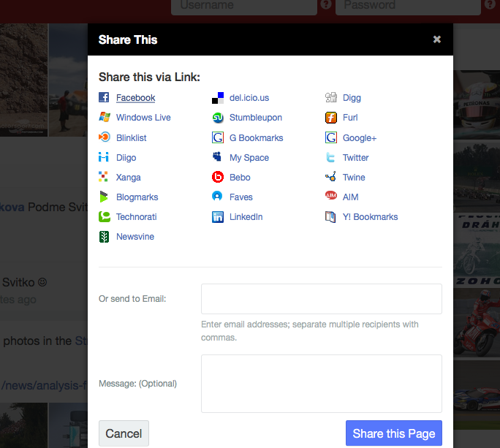This screenshot has width=500, height=448.
Task: Click the Blinklist orange icon
Action: pos(105,137)
